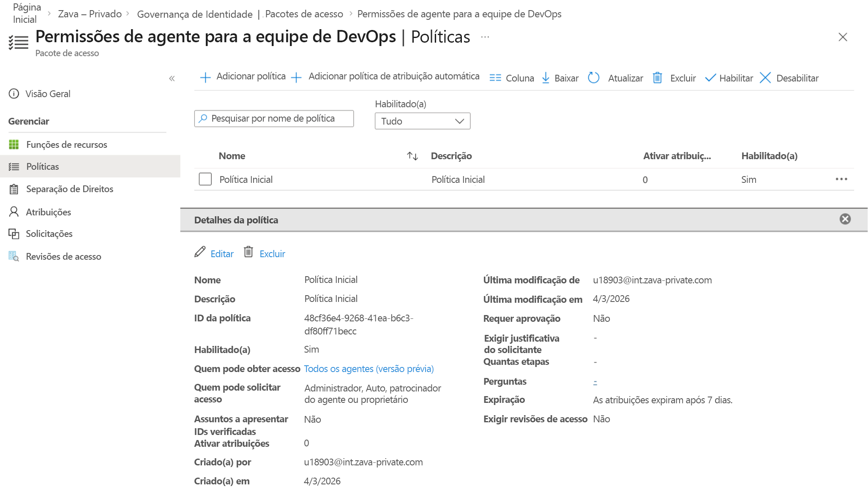This screenshot has height=500, width=868.
Task: Click the expiration text 'As atribuições expiram após 7 dias.'
Action: point(663,400)
